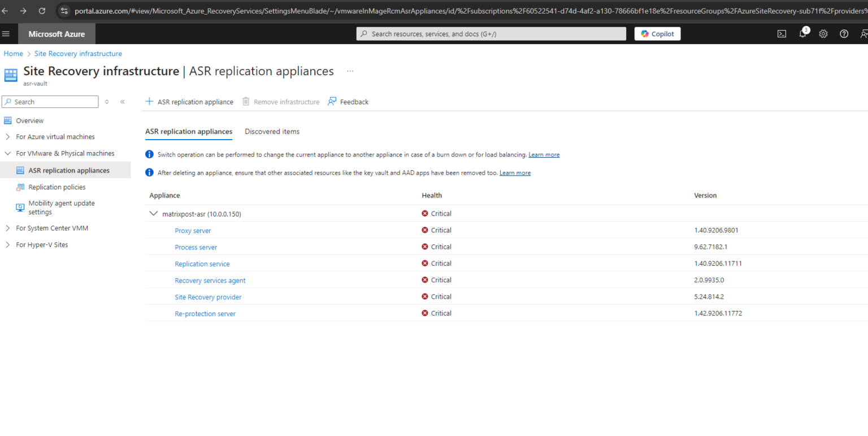Open the Proxy server link
The width and height of the screenshot is (868, 436).
193,231
